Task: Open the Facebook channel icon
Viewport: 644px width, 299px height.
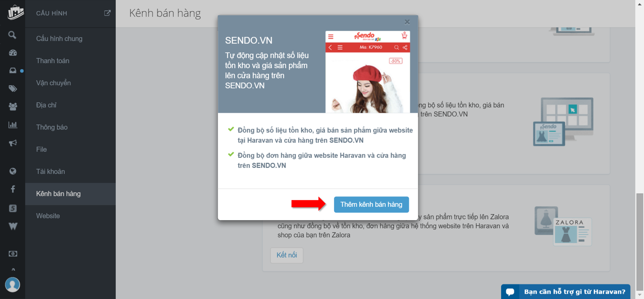Action: pyautogui.click(x=13, y=189)
